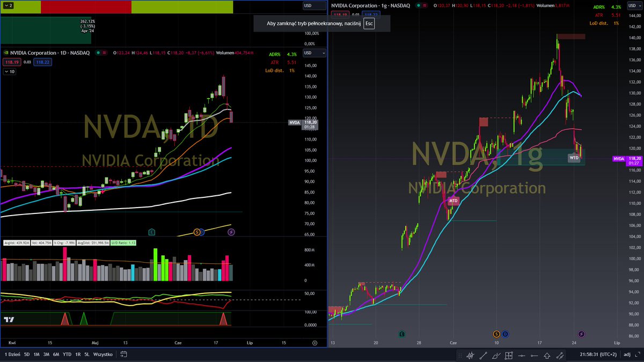
Task: Click the green market status dot on daily chart
Action: pos(98,53)
